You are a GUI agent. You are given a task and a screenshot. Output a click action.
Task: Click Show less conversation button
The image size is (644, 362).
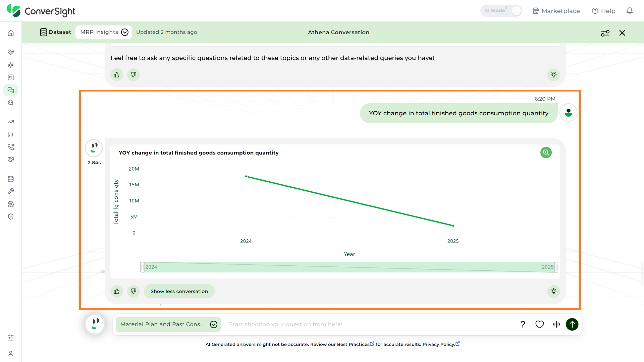[x=179, y=291]
